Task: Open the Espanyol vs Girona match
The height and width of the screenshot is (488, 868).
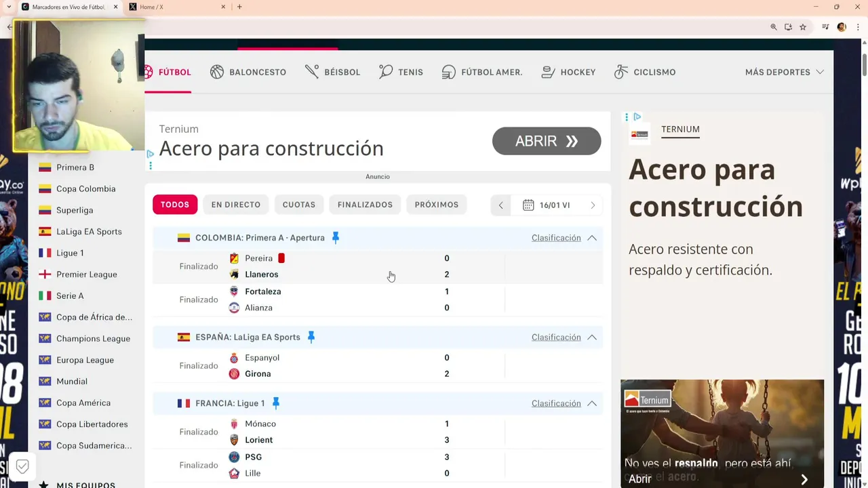Action: coord(378,366)
